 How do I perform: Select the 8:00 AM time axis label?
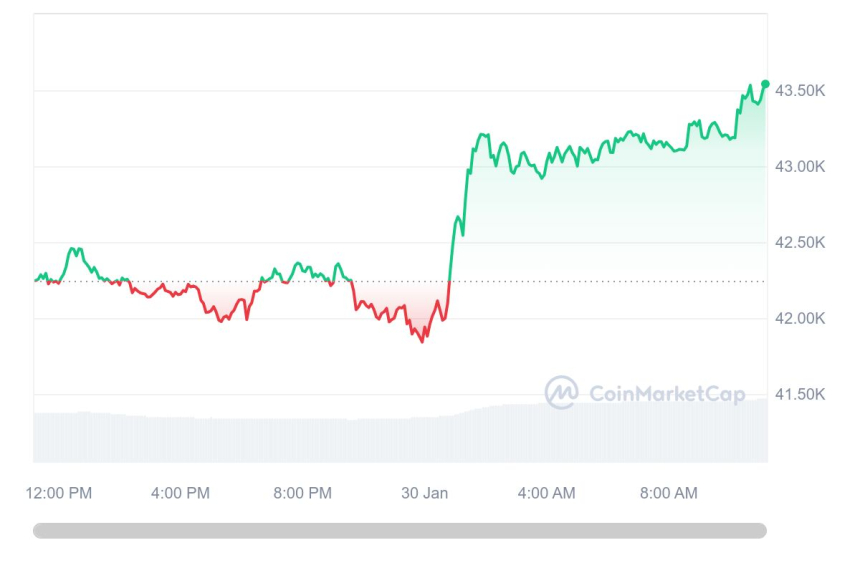pos(668,493)
